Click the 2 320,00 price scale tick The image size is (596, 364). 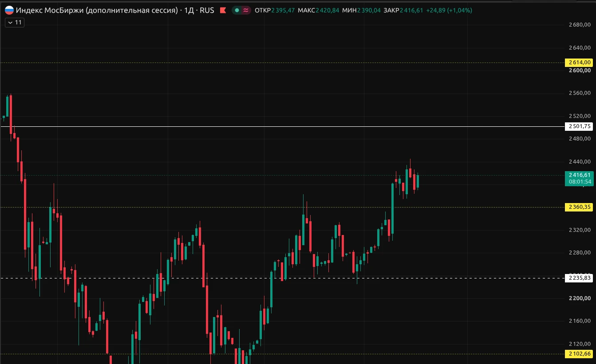580,230
